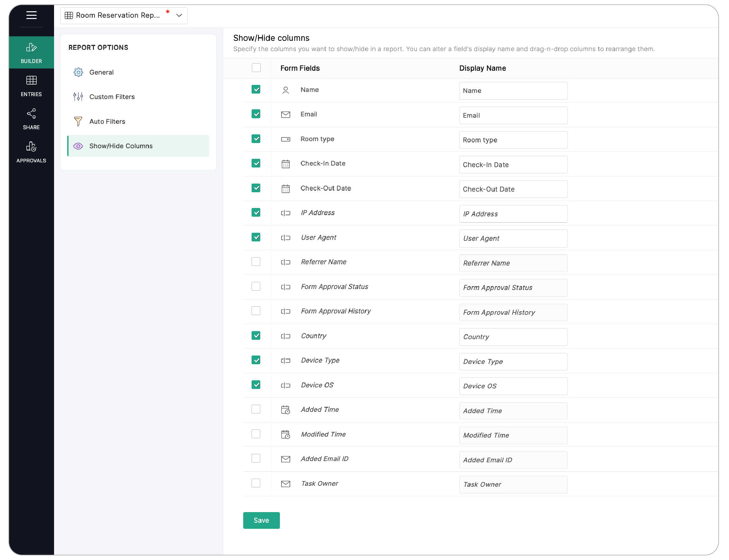Click the calendar icon beside Check-In Date
This screenshot has height=560, width=729.
click(x=286, y=164)
